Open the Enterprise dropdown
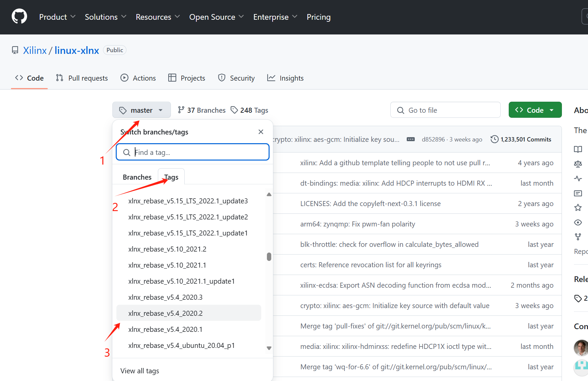The width and height of the screenshot is (588, 381). point(275,17)
